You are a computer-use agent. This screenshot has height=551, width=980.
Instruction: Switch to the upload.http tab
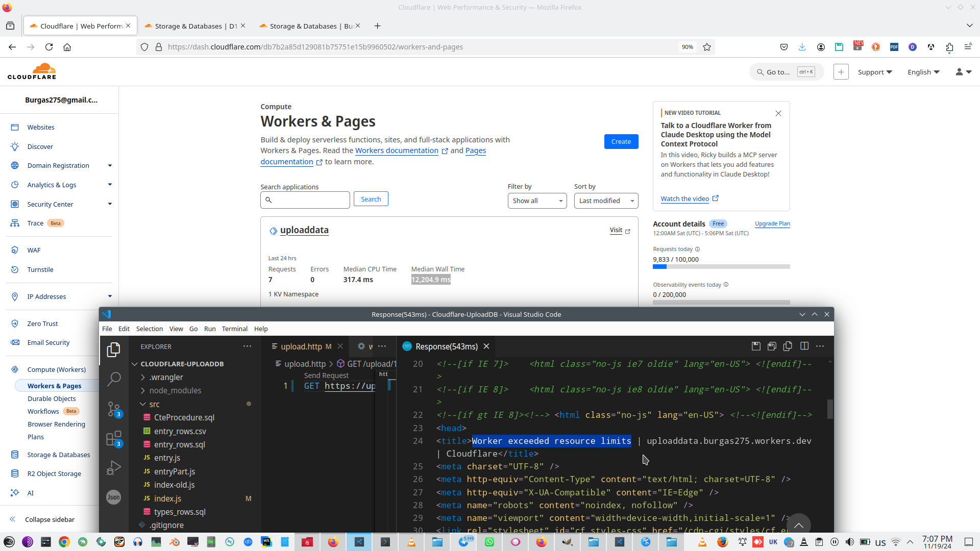(302, 346)
